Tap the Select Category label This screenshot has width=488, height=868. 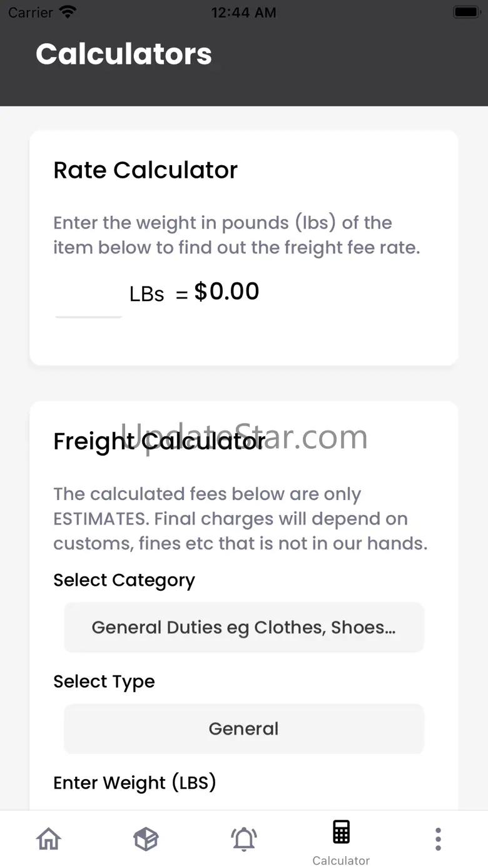[124, 580]
